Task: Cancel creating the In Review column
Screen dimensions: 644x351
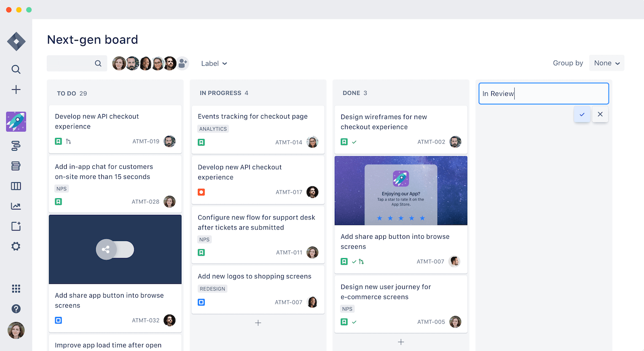Action: coord(600,114)
